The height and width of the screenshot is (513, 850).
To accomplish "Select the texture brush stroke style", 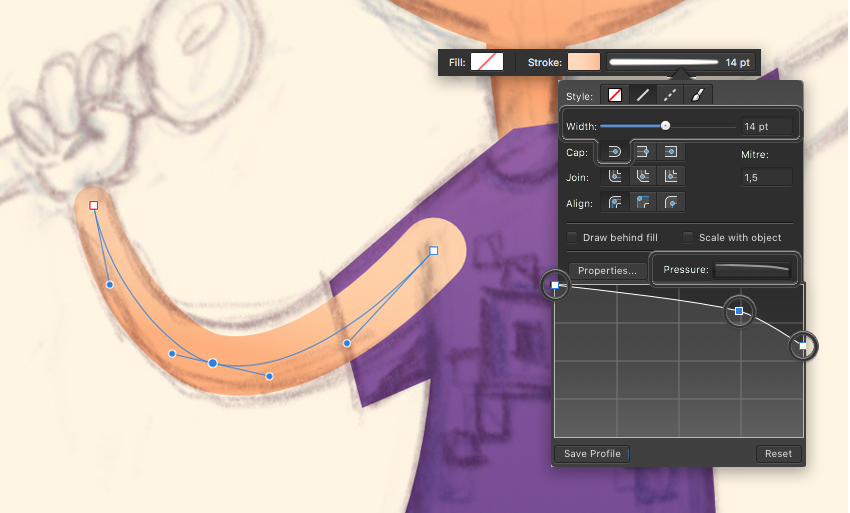I will point(699,96).
